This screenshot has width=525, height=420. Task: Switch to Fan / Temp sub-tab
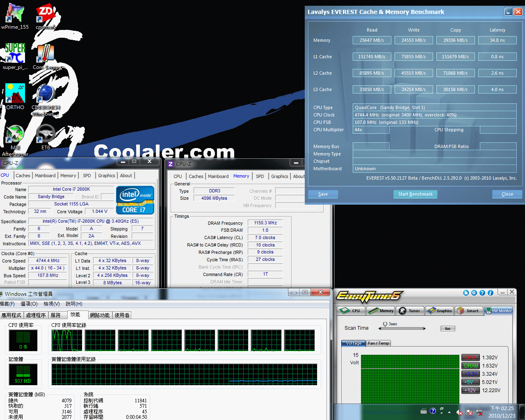tap(378, 343)
